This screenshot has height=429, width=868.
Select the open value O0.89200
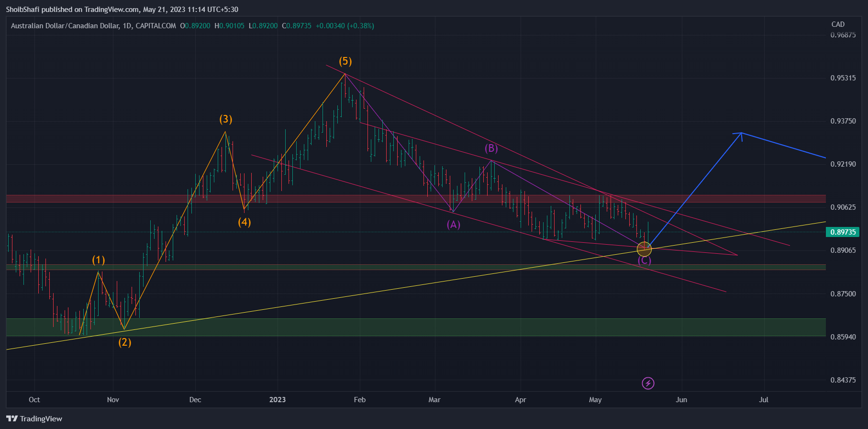(195, 26)
